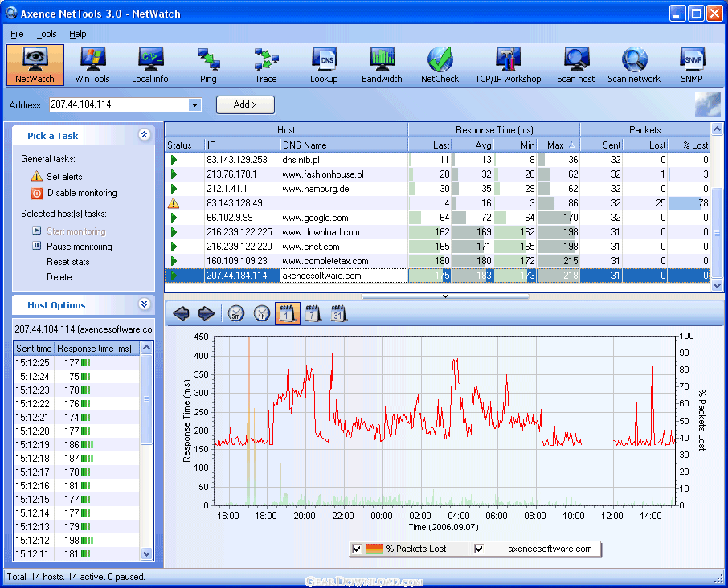Sort by the Avg column header
Viewport: 728px width, 588px height.
pyautogui.click(x=472, y=145)
